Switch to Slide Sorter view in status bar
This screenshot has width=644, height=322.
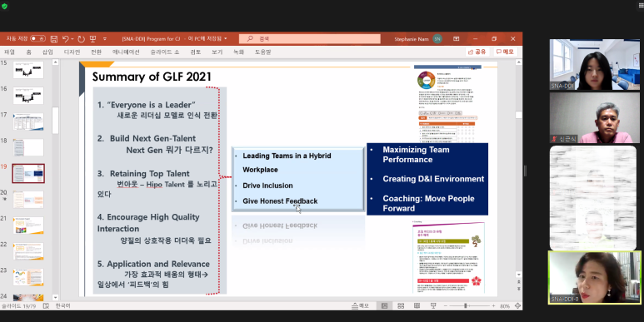tap(401, 306)
